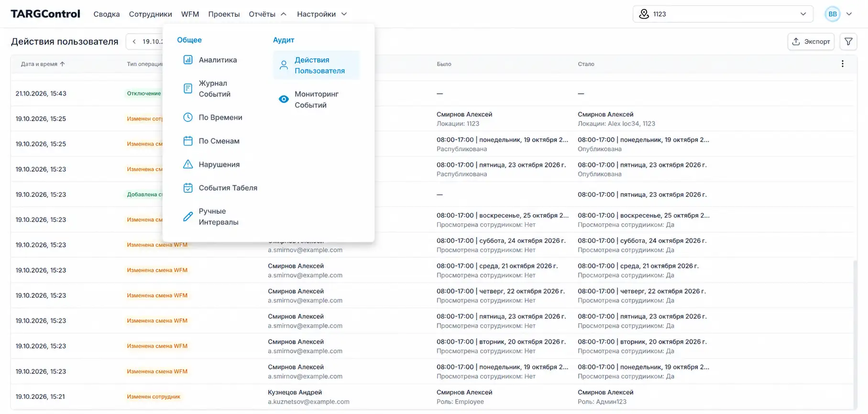Open the WFM section
Screen dimensions: 868x414
click(190, 14)
